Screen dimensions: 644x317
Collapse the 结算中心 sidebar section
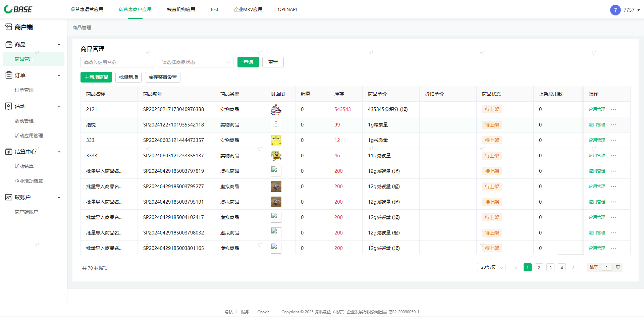tap(59, 152)
